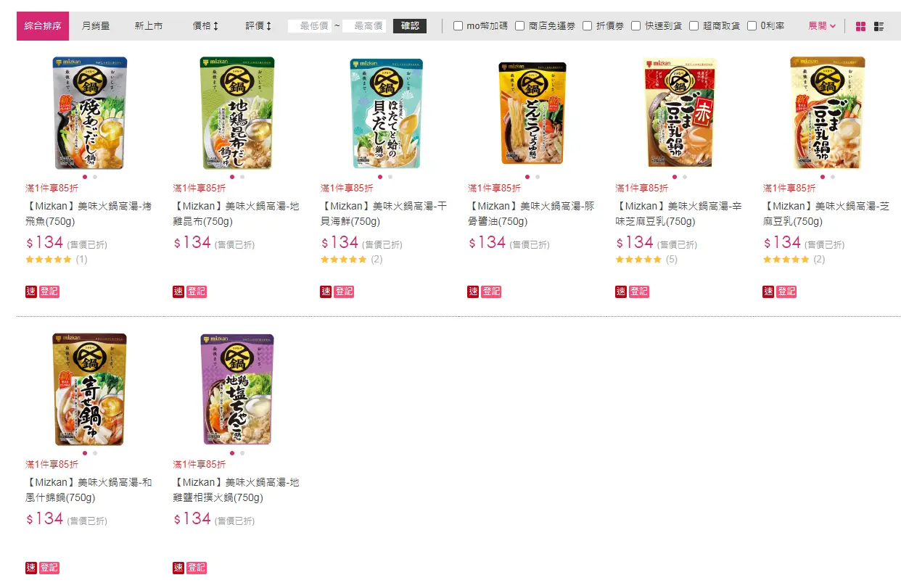Select the 新上市 sort tab
901x588 pixels.
click(x=149, y=26)
